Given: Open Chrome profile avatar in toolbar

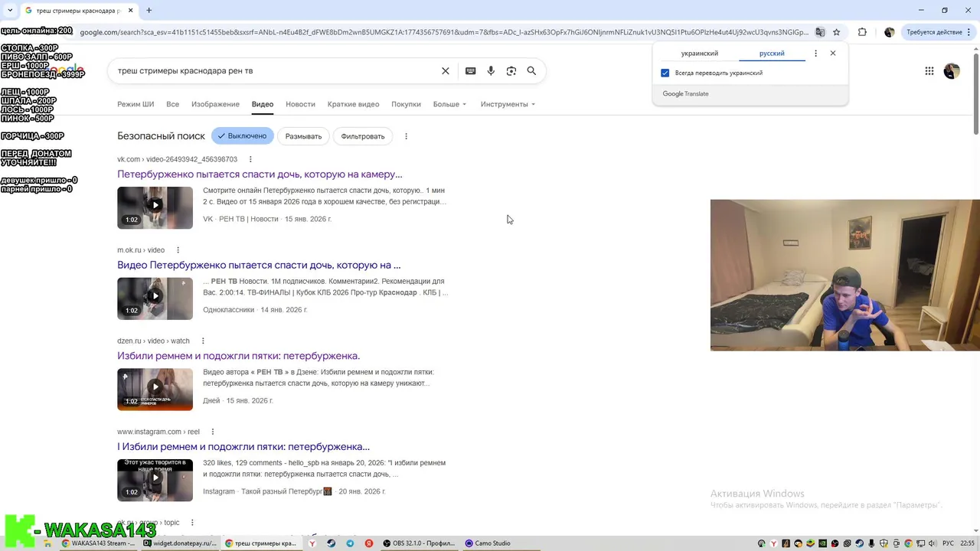Looking at the screenshot, I should coord(889,32).
